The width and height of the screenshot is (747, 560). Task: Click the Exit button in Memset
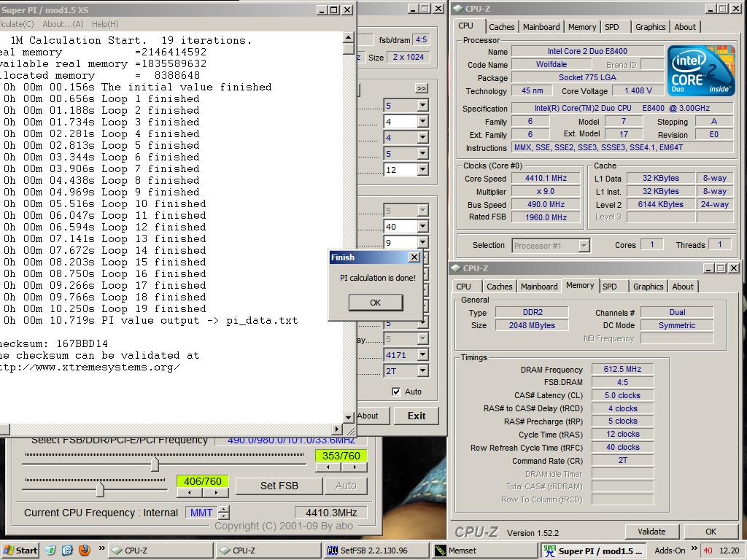coord(417,416)
